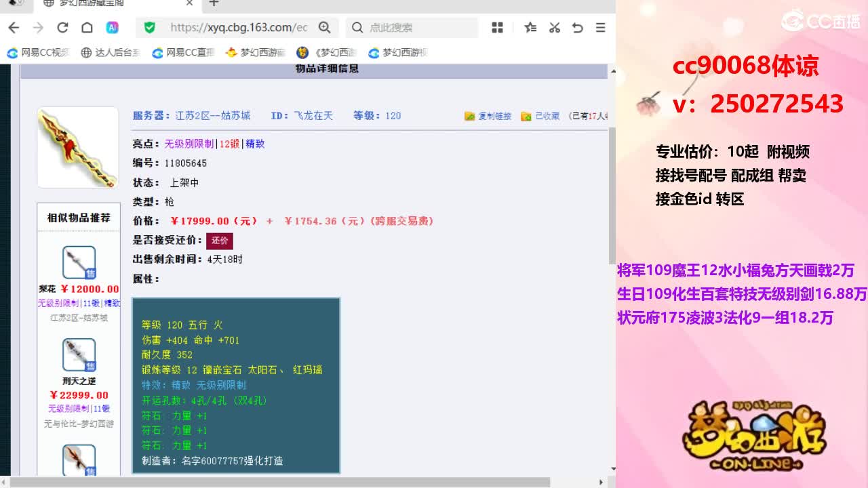
Task: Switch to the 梦幻西游藏宝阁 tab
Action: [x=117, y=3]
